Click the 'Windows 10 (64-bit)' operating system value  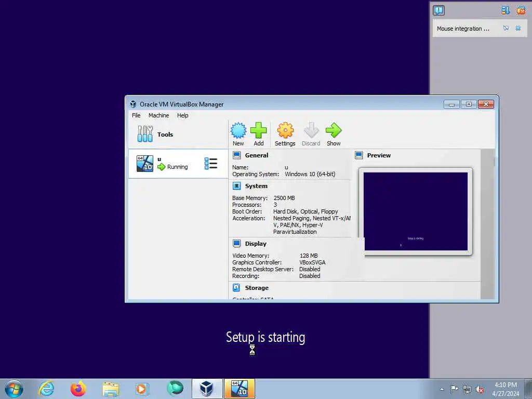(310, 174)
